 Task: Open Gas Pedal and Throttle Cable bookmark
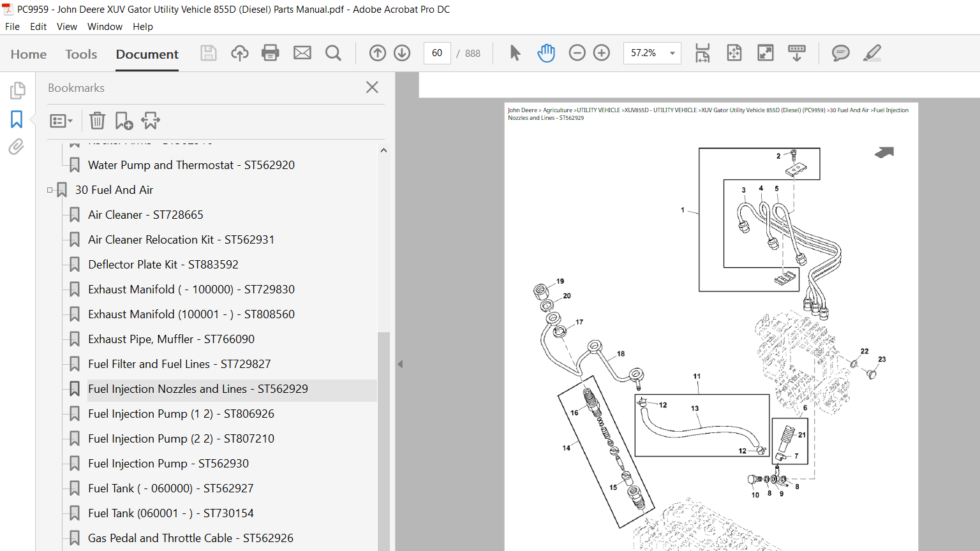(191, 538)
